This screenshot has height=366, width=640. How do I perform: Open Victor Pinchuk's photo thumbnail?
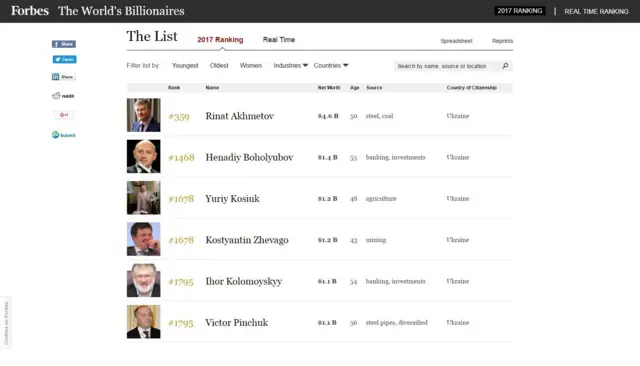click(x=144, y=322)
